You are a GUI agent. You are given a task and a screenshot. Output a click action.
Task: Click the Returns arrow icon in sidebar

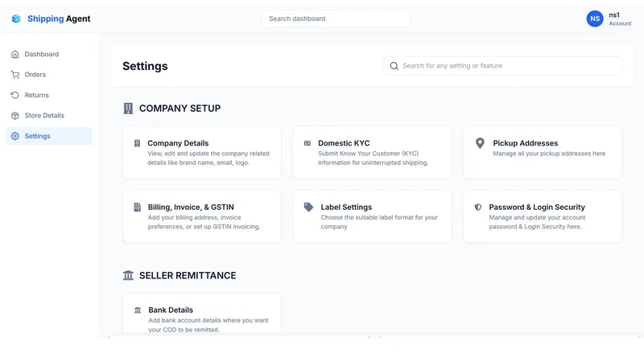tap(15, 95)
